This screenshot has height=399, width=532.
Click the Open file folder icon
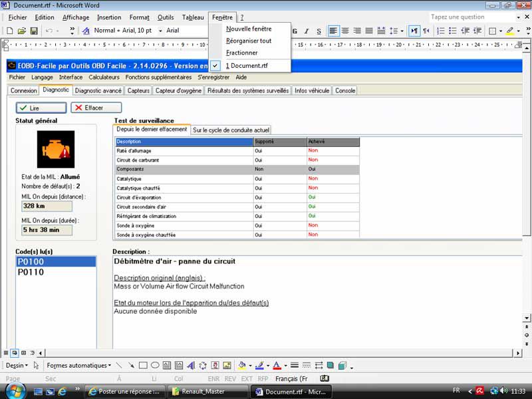[22, 31]
